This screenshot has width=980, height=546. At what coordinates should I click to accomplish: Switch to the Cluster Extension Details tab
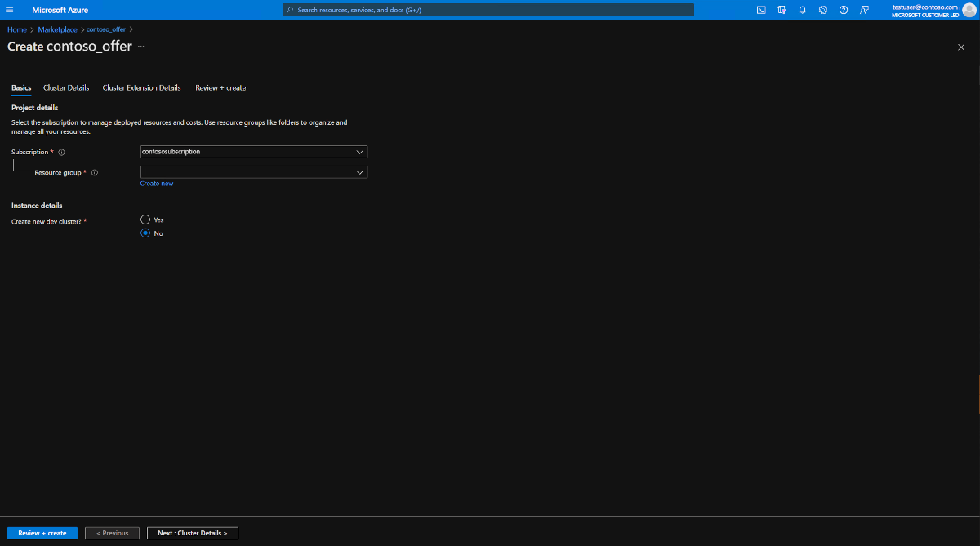point(141,87)
